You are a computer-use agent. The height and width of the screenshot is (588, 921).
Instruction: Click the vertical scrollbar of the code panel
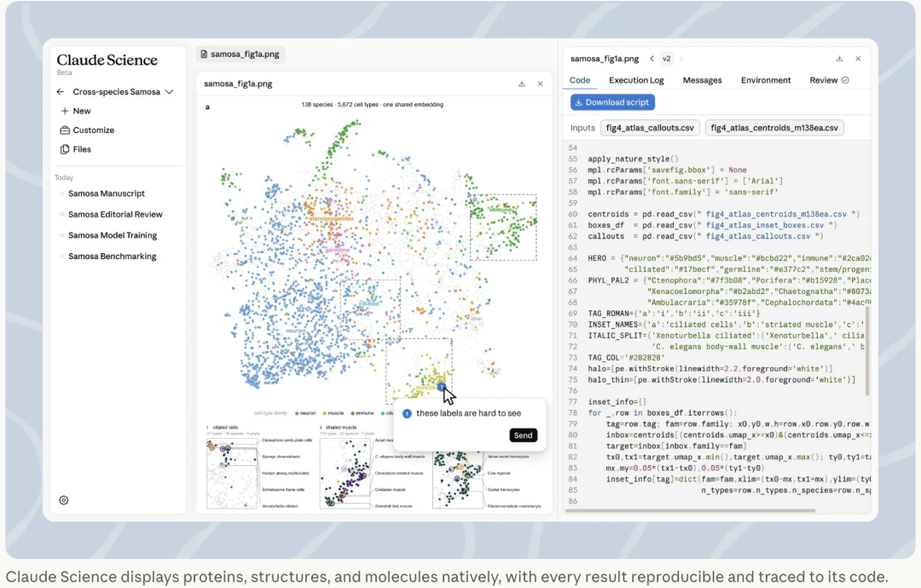(x=867, y=352)
